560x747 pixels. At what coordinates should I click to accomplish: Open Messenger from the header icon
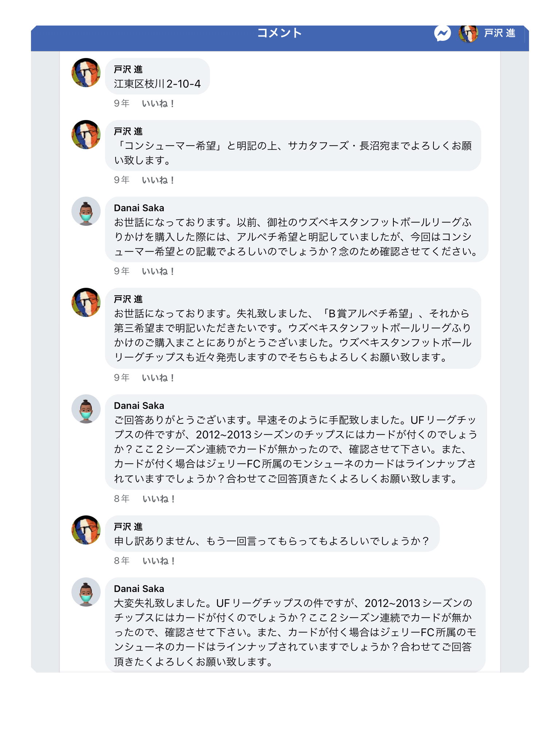tap(442, 34)
